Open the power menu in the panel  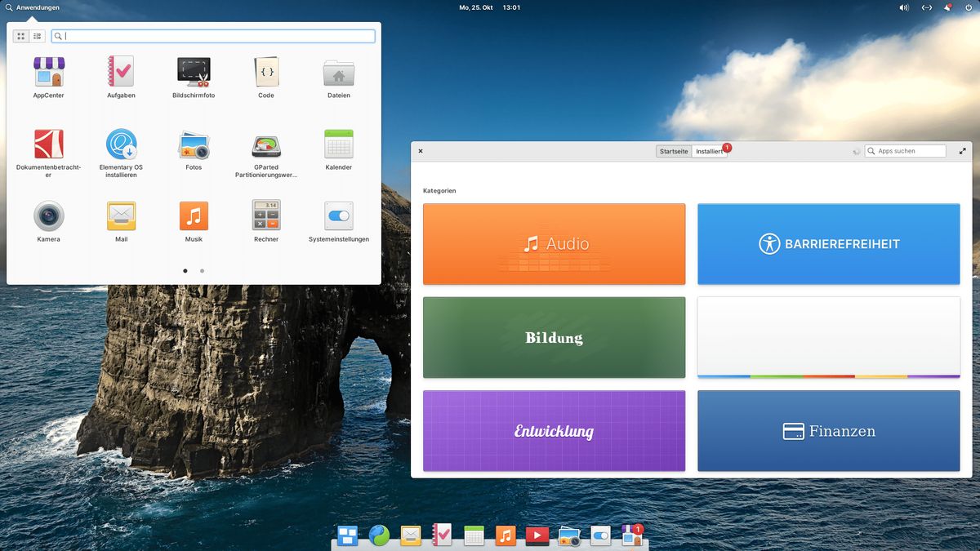pos(969,7)
